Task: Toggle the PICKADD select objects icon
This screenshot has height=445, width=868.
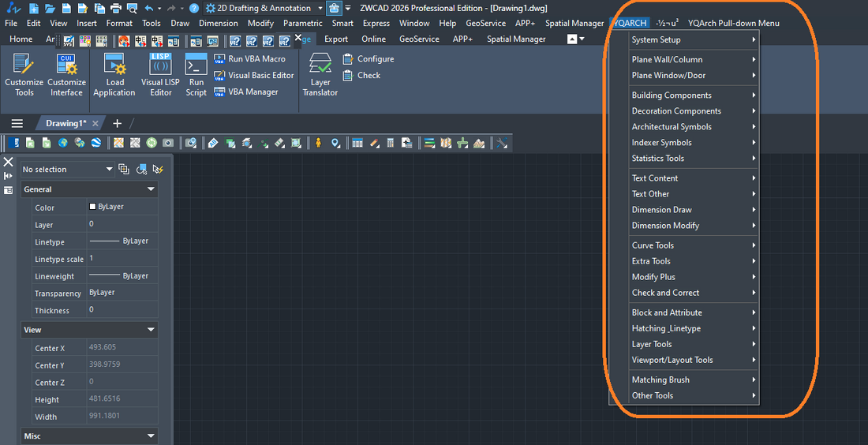Action: click(124, 169)
